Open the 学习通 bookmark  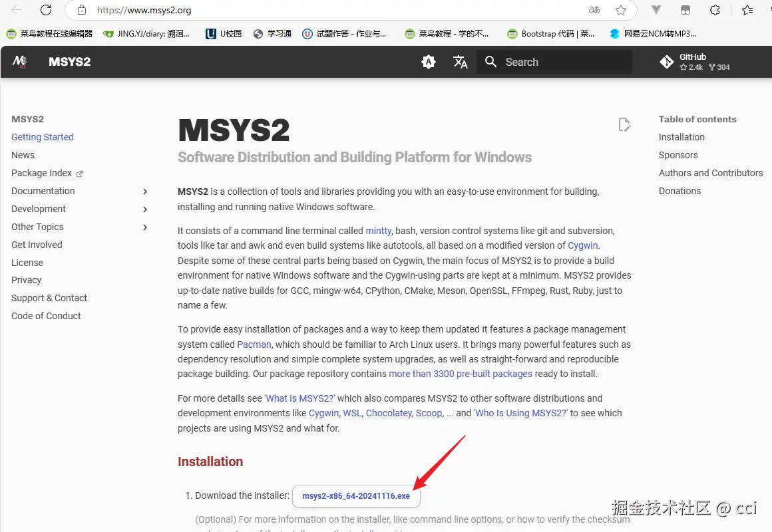point(272,33)
